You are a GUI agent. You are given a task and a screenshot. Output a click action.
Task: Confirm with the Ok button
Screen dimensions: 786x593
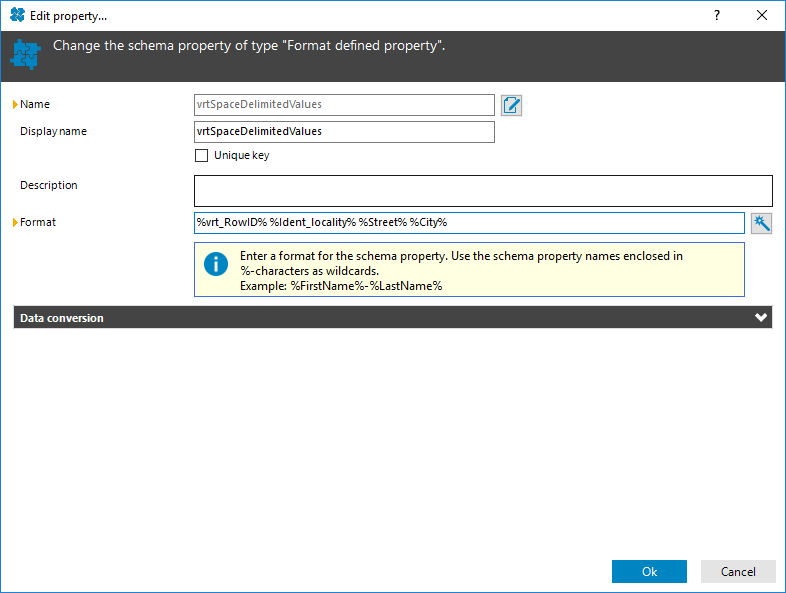(x=649, y=571)
